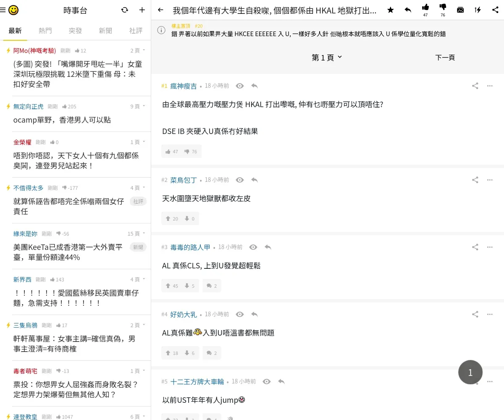Quote-reply post #4 by 好奶大乳
The width and height of the screenshot is (504, 420).
[x=255, y=314]
